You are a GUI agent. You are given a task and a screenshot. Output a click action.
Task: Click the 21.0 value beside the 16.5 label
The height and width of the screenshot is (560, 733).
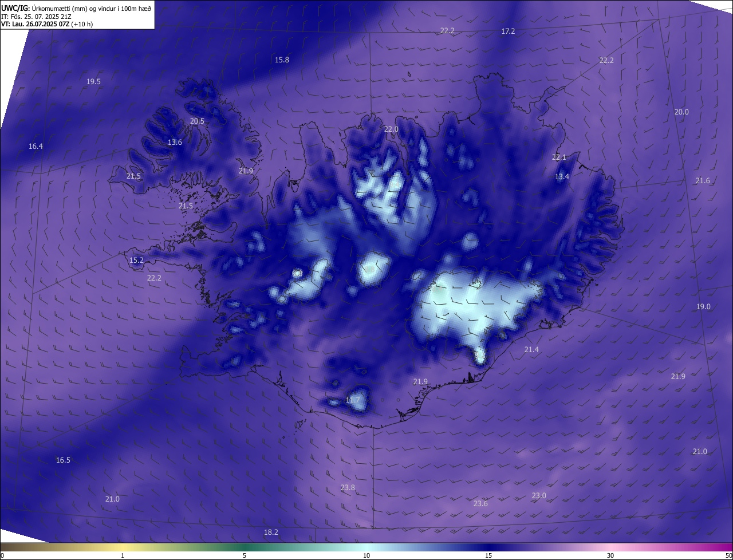112,499
